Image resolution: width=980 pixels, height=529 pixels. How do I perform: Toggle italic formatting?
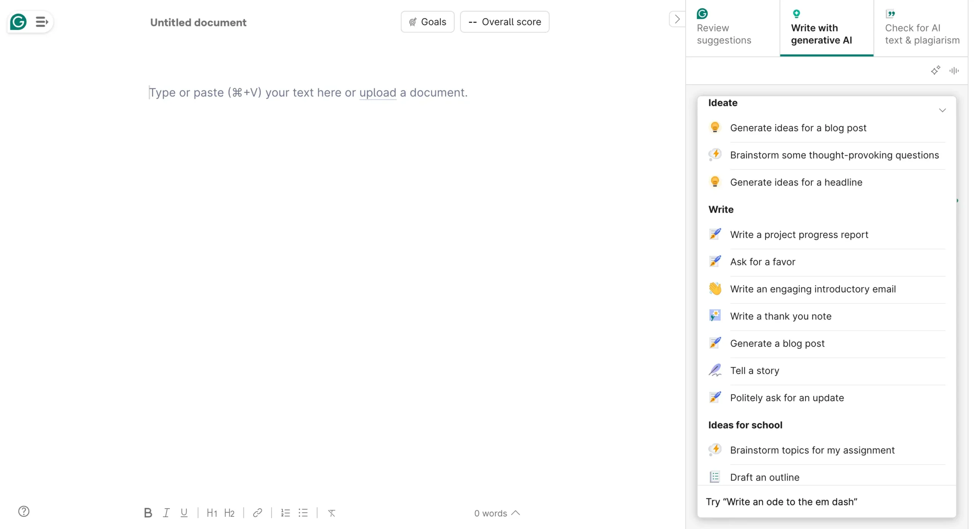pyautogui.click(x=166, y=513)
